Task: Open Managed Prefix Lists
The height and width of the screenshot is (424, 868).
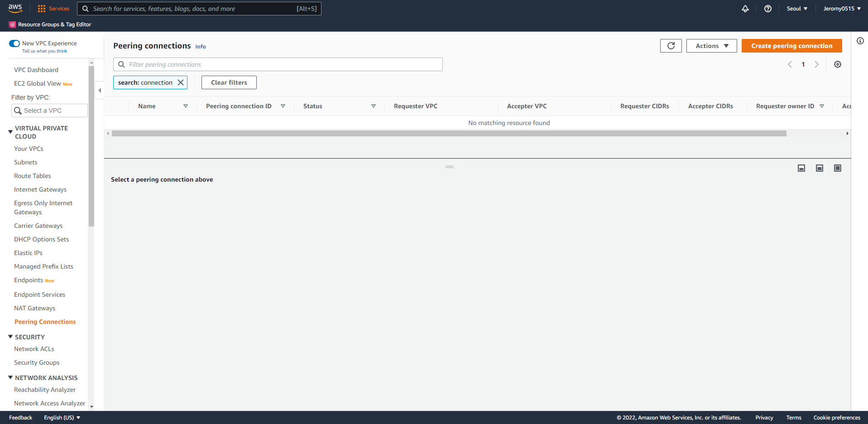Action: tap(43, 266)
